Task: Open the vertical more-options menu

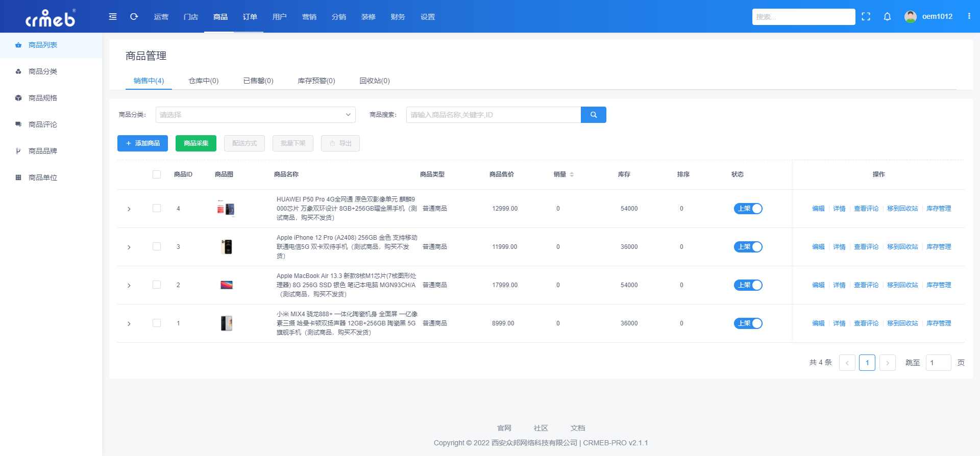Action: click(x=969, y=16)
